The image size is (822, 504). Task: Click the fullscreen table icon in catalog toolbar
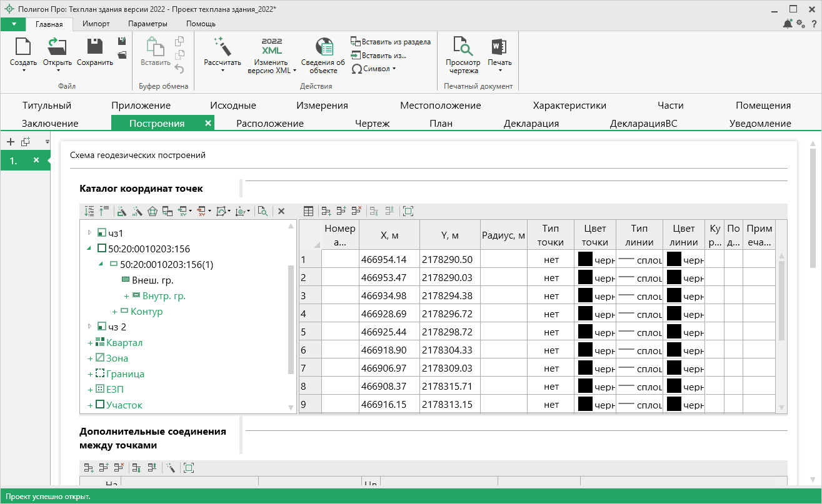(408, 211)
